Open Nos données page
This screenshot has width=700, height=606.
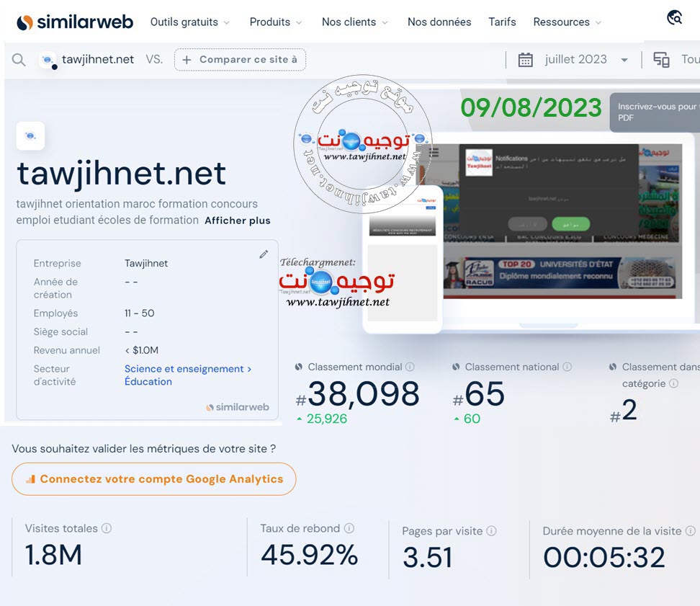439,22
